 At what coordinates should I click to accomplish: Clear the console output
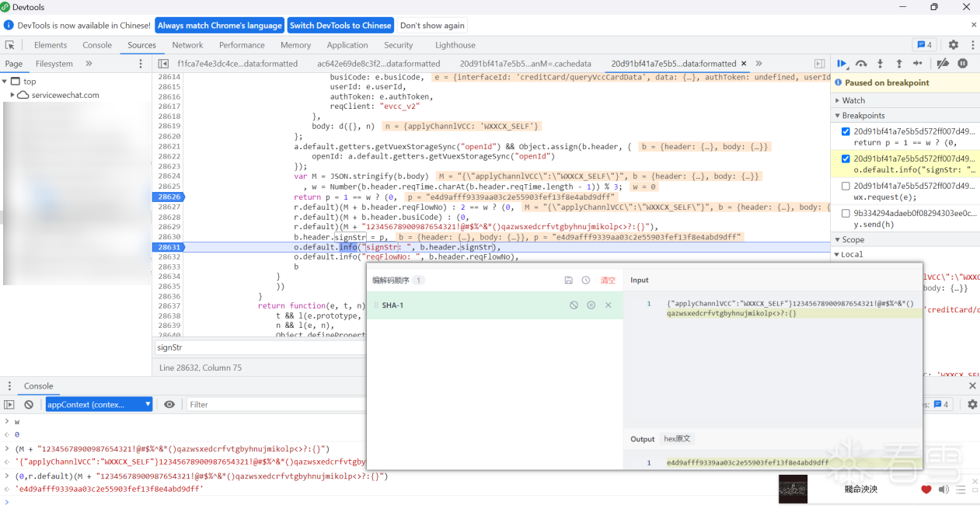[x=29, y=404]
